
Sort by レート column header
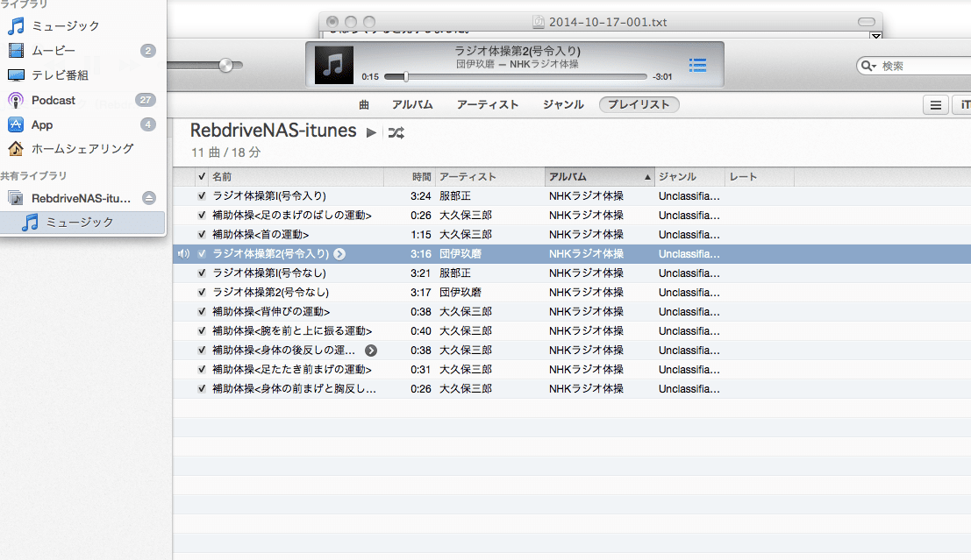click(x=760, y=176)
